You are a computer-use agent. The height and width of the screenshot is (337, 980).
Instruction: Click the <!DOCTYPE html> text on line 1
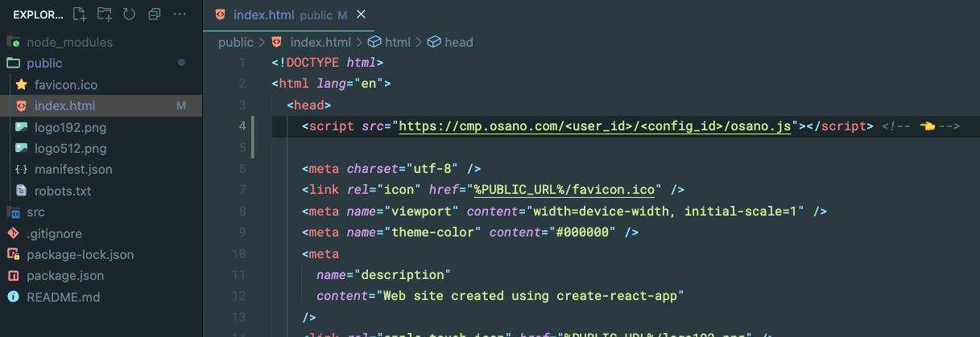[x=327, y=62]
